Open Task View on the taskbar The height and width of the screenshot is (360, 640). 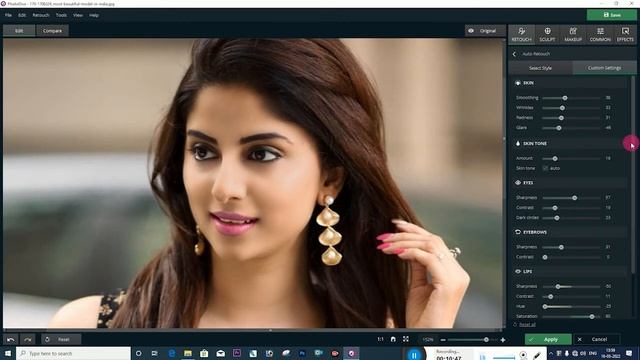[154, 353]
